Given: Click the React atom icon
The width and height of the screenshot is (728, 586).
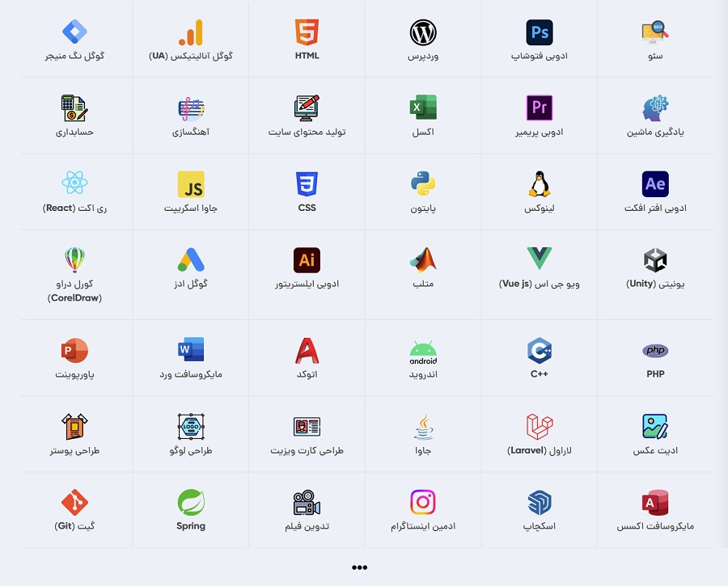Looking at the screenshot, I should pos(74,183).
